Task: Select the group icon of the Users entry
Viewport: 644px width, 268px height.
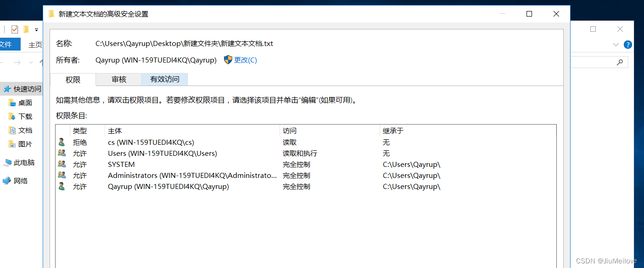Action: click(x=62, y=153)
